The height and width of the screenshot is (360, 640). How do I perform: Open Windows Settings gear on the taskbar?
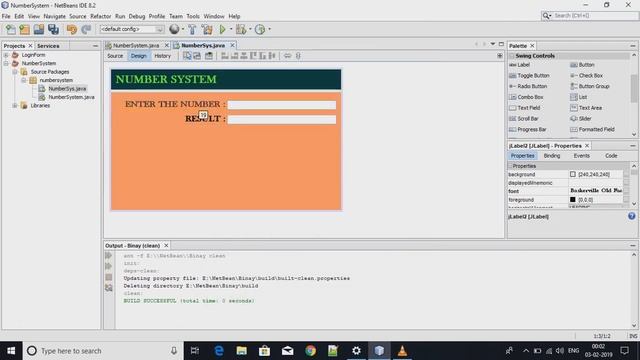(x=356, y=351)
